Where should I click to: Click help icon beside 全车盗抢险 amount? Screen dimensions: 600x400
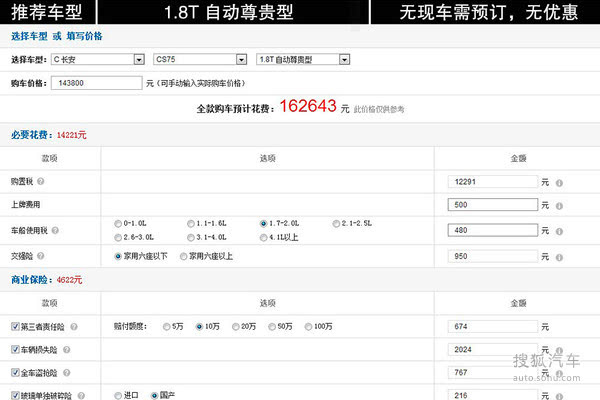coord(559,373)
